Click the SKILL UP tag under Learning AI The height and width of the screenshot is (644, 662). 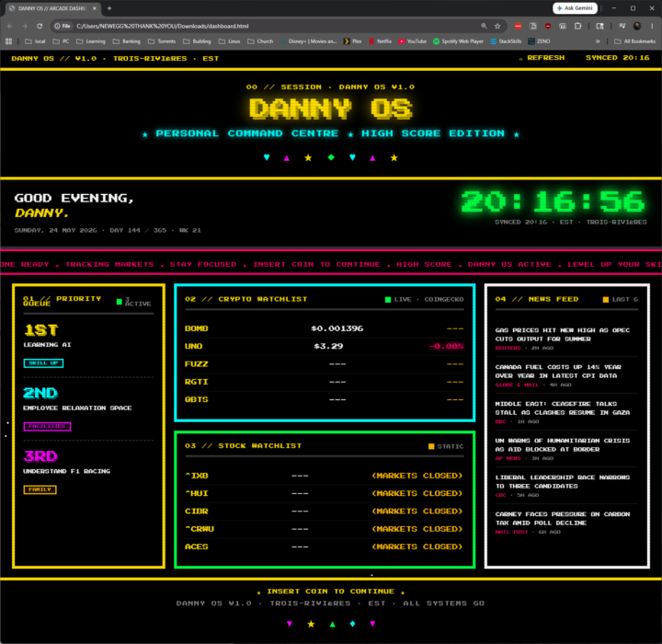pyautogui.click(x=43, y=363)
